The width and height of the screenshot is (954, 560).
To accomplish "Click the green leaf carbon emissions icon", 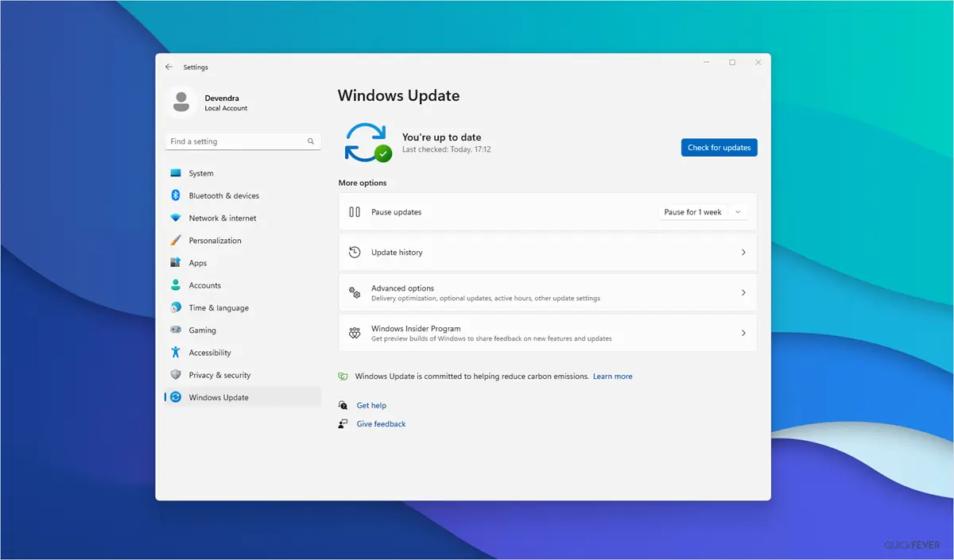I will (x=343, y=377).
